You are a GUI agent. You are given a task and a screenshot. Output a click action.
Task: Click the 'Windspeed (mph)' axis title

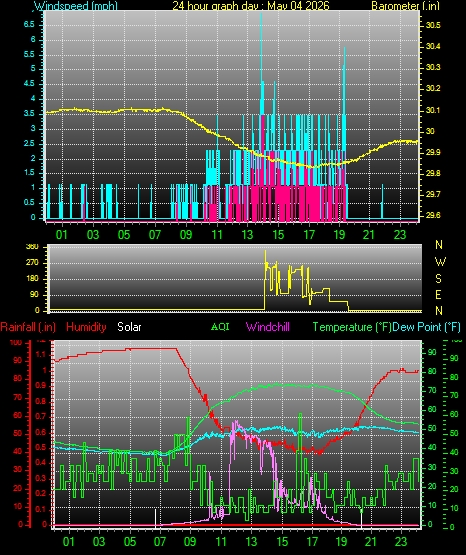coord(76,5)
